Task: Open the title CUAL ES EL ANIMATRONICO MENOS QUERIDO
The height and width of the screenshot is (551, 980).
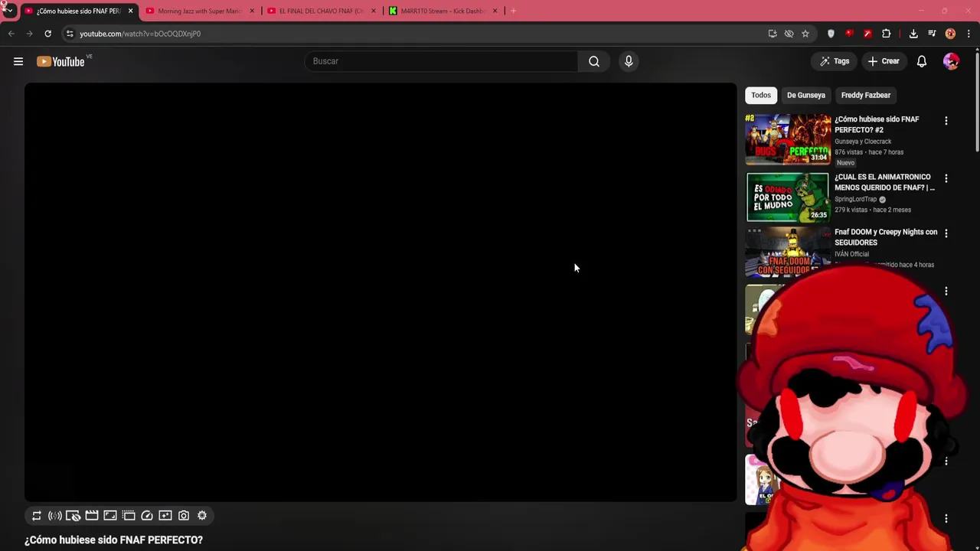Action: click(x=884, y=182)
